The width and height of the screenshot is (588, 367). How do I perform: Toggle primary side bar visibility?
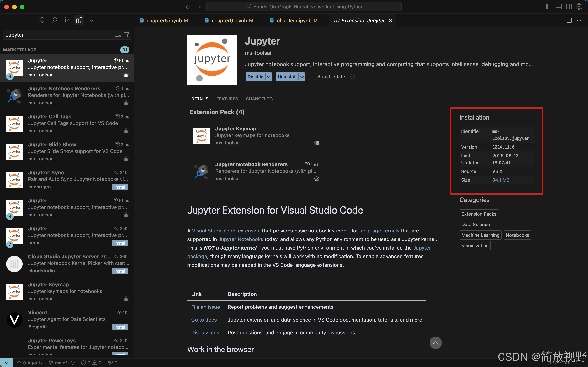(x=548, y=7)
